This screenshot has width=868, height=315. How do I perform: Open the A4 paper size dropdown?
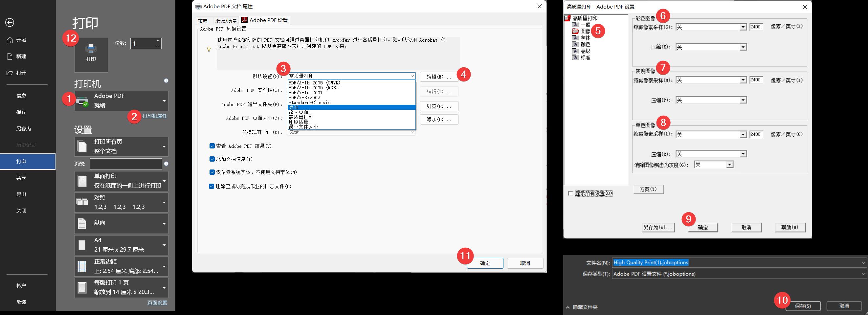click(121, 245)
